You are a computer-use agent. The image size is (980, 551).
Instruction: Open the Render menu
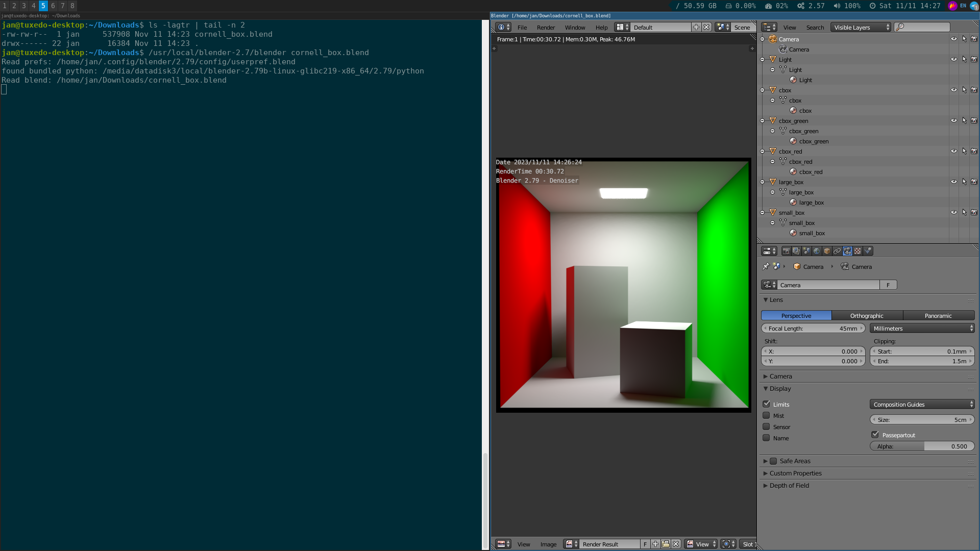[x=546, y=28]
